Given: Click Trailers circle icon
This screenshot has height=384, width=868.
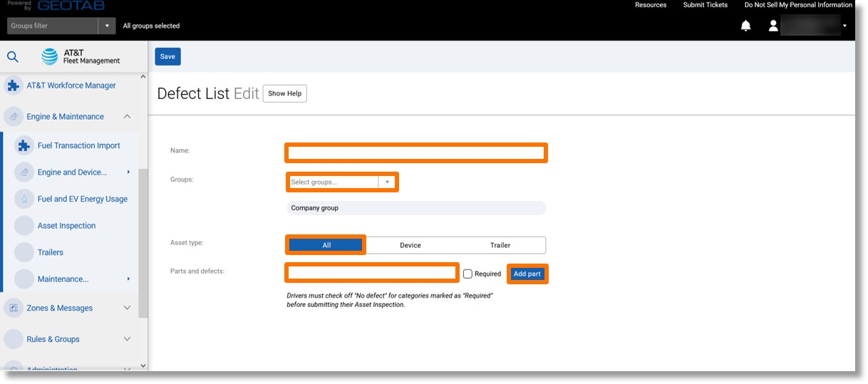Looking at the screenshot, I should coord(24,252).
